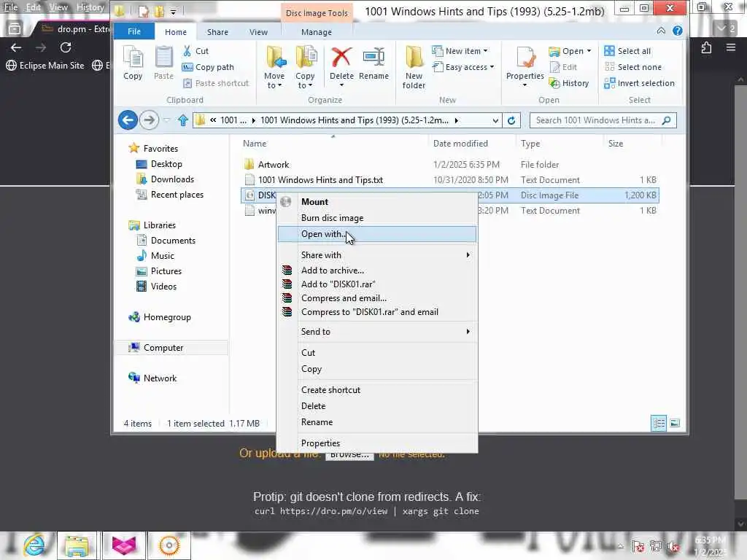Click Select none in ribbon
The width and height of the screenshot is (747, 560).
(632, 67)
